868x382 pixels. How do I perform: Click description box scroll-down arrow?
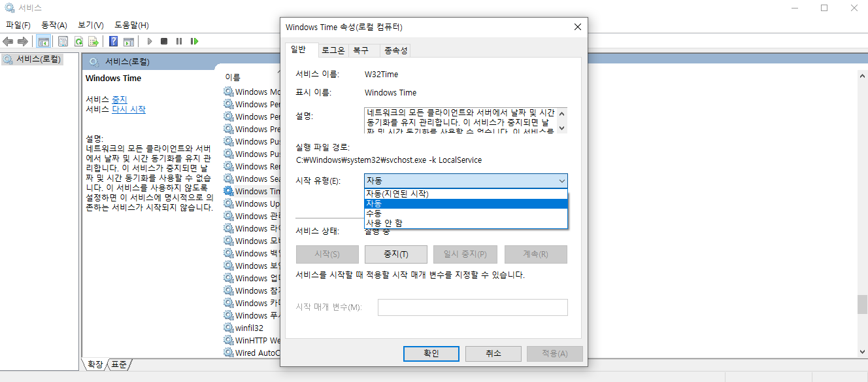coord(561,128)
